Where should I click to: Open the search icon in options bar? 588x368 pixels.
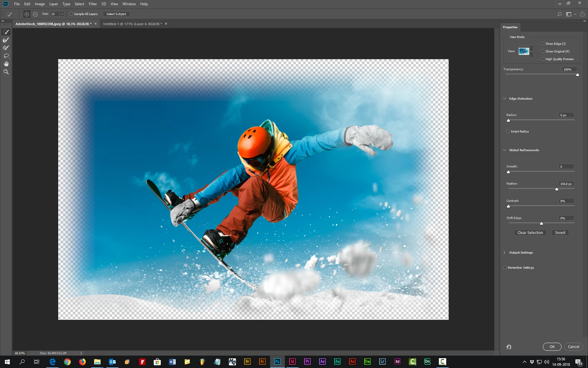point(559,14)
